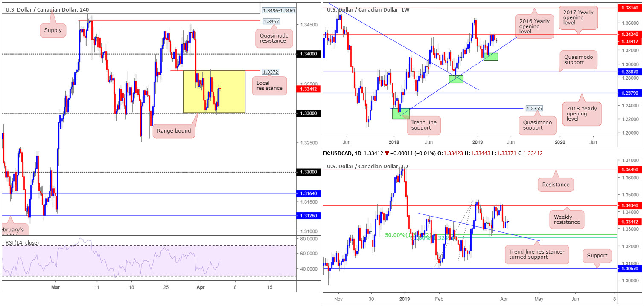The image size is (644, 306).
Task: Click the 'U.S. Dollar / Canadian Dollar, 1W' title
Action: click(368, 9)
